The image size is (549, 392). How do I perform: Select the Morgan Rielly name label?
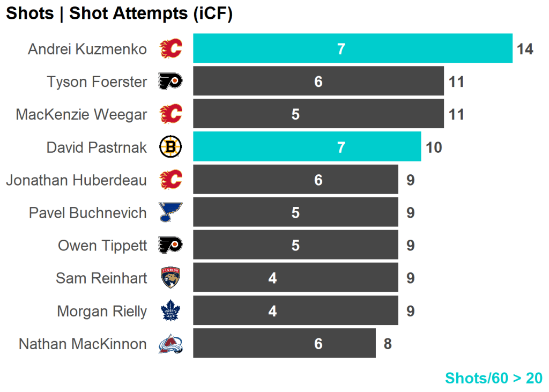click(x=102, y=311)
